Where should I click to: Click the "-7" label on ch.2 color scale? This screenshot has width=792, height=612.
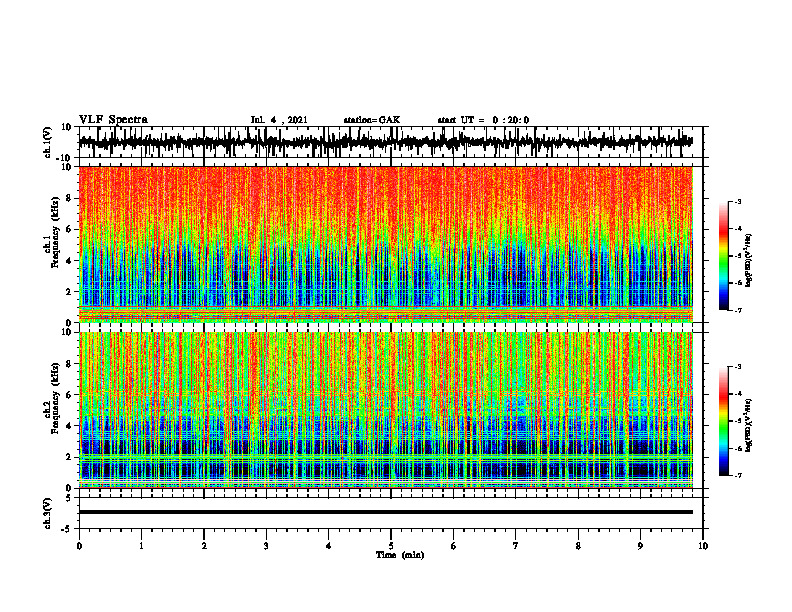point(738,476)
